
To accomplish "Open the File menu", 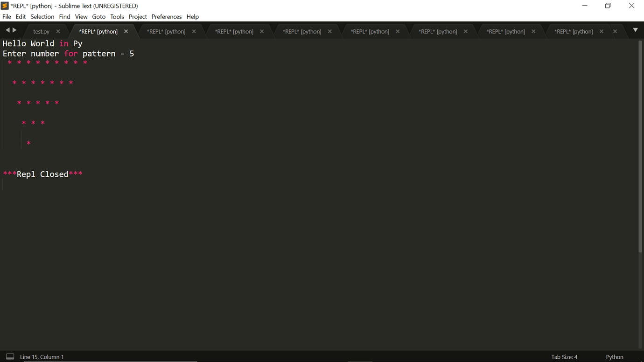I will point(7,16).
